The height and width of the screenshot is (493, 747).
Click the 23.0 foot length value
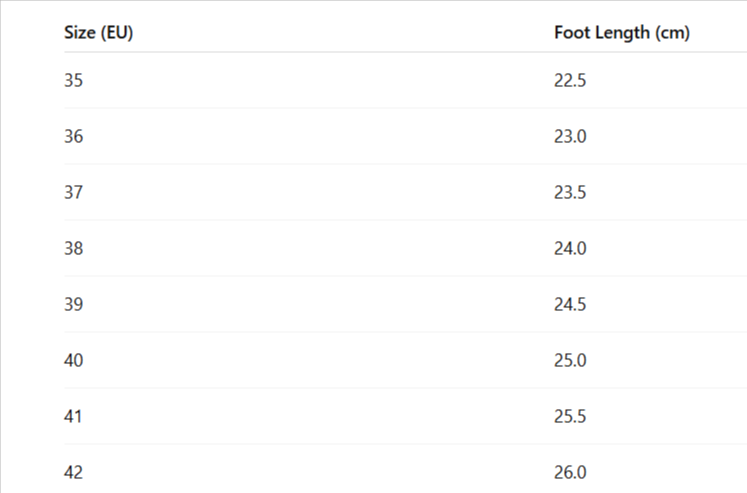(x=570, y=136)
